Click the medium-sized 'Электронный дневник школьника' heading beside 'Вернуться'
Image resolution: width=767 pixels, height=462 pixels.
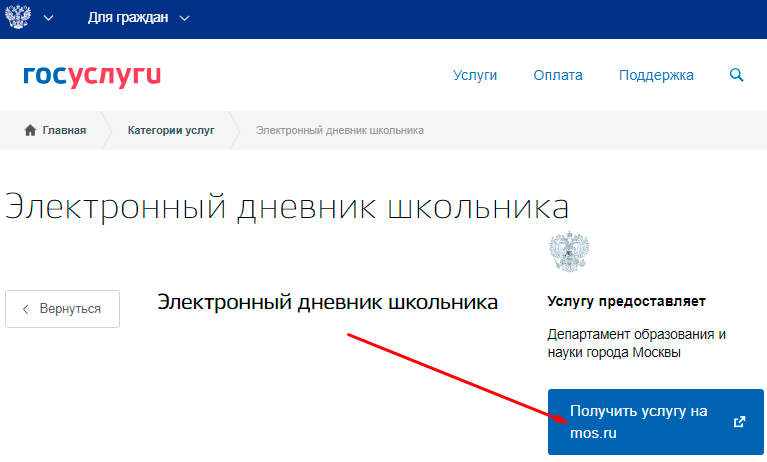pyautogui.click(x=327, y=302)
